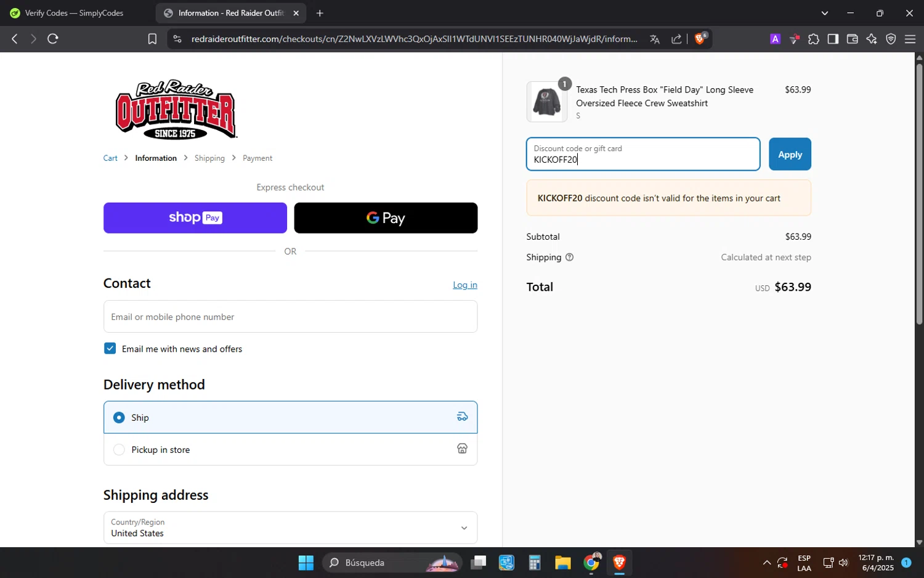Viewport: 924px width, 578px height.
Task: Open the clock and date panel
Action: pyautogui.click(x=876, y=563)
